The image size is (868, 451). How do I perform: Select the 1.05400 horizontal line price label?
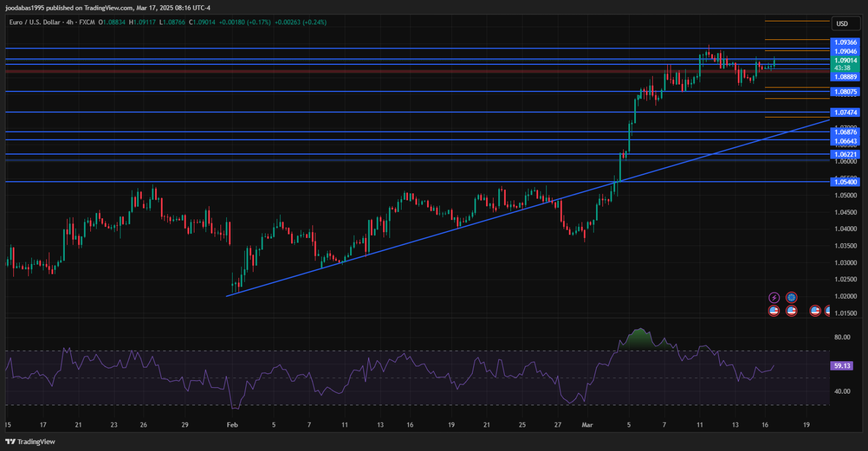pyautogui.click(x=845, y=182)
